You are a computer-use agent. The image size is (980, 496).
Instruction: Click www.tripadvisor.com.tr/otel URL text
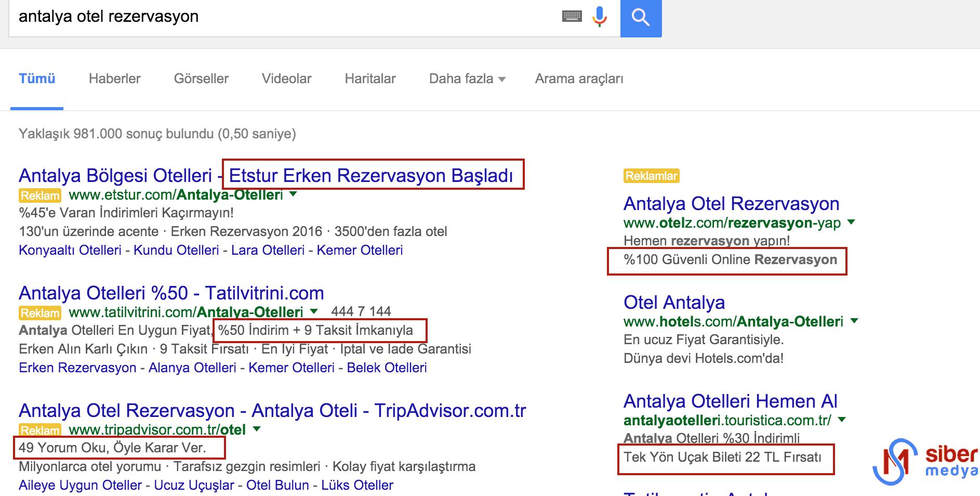(157, 430)
